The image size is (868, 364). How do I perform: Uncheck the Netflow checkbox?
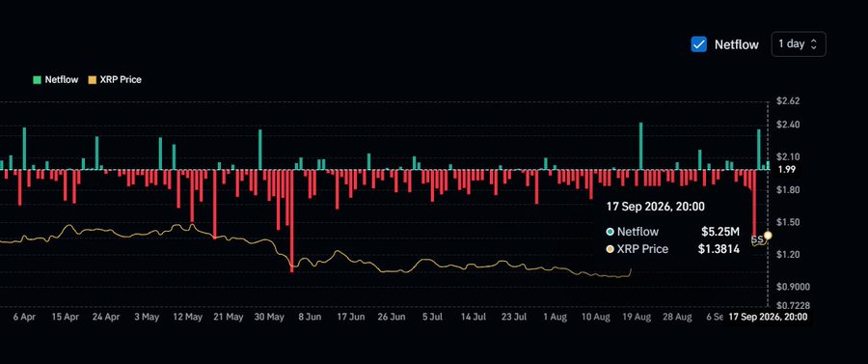click(x=699, y=44)
